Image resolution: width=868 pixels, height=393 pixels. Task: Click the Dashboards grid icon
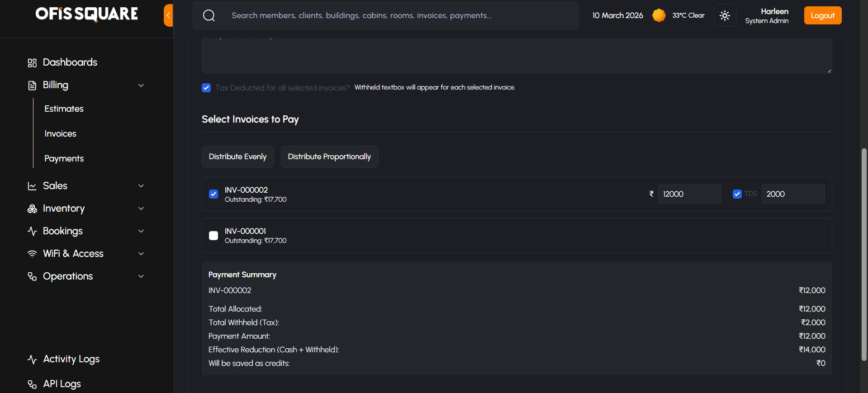[x=32, y=63]
